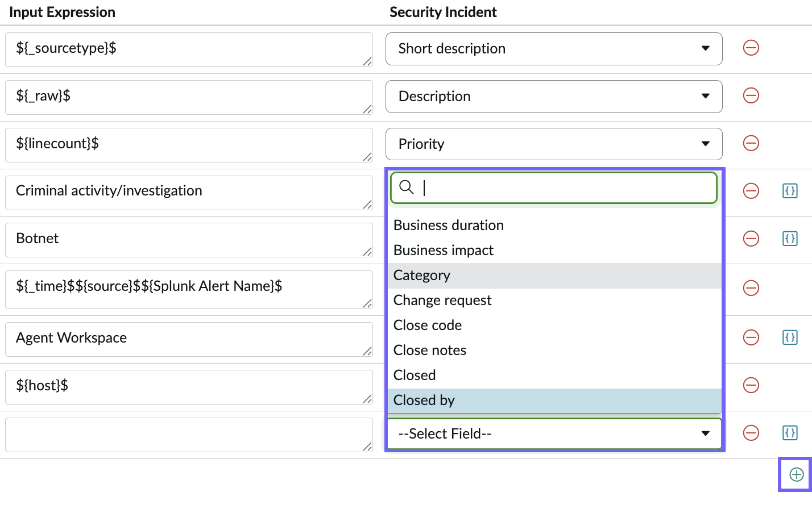The image size is (812, 517).
Task: Open the Short description dropdown
Action: point(554,49)
